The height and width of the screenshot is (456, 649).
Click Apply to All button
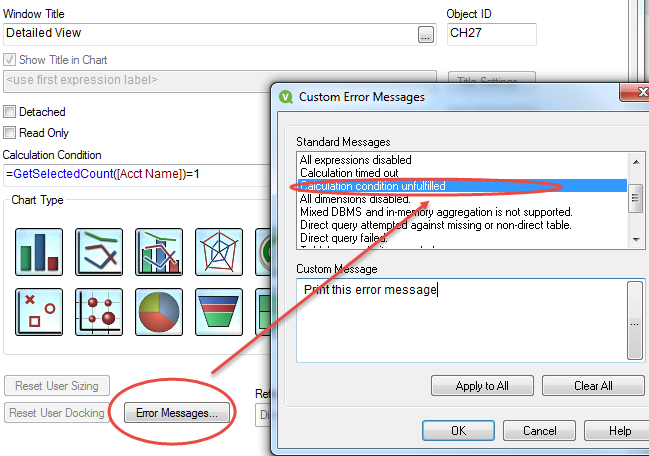(x=482, y=386)
